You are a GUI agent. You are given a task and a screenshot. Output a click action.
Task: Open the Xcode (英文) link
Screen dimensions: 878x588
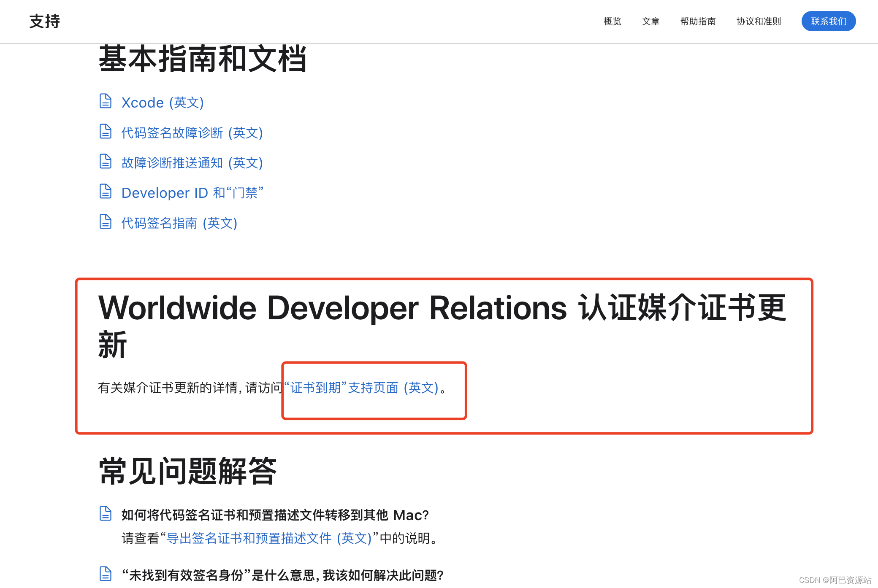pyautogui.click(x=163, y=102)
